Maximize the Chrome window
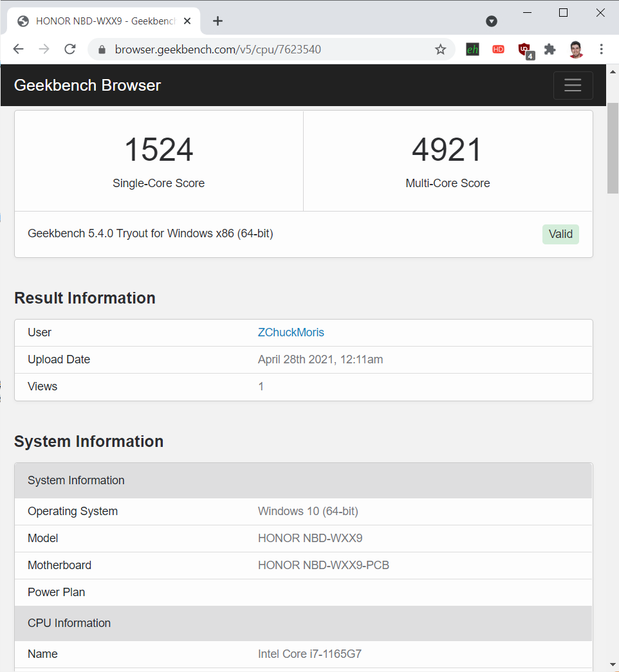Viewport: 619px width, 672px height. pyautogui.click(x=563, y=13)
